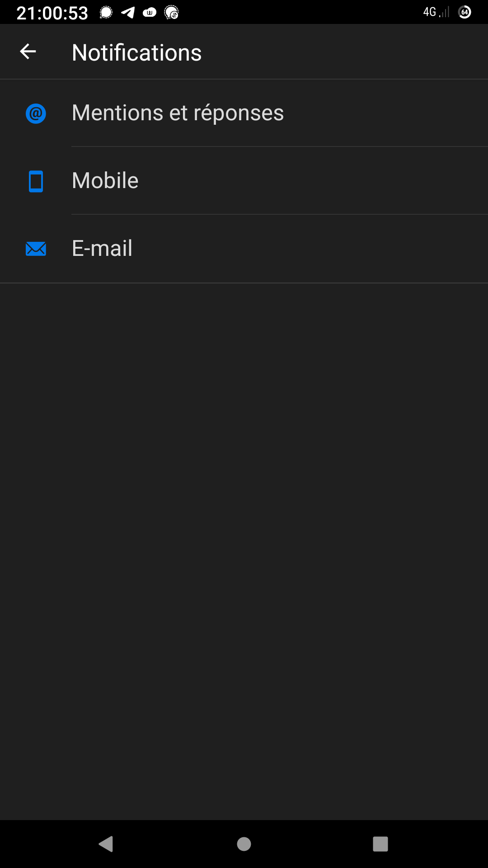Tap the circular battery 64 indicator

click(465, 12)
